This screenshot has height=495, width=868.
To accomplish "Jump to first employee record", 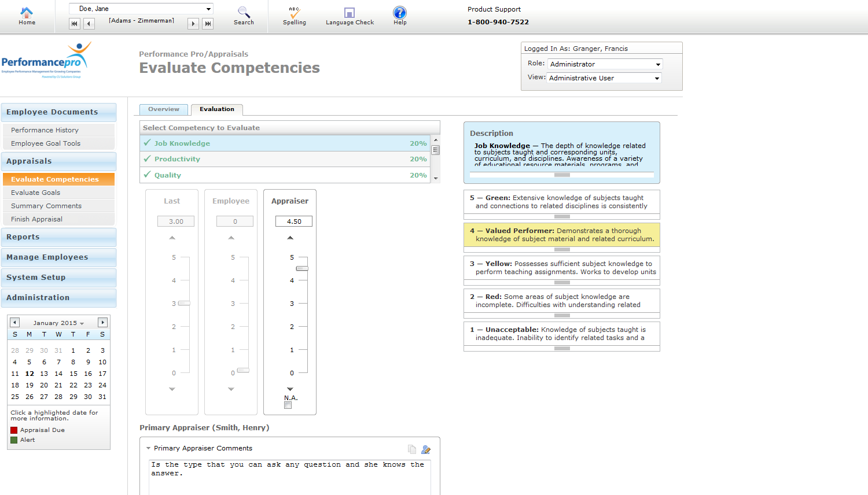I will (74, 24).
